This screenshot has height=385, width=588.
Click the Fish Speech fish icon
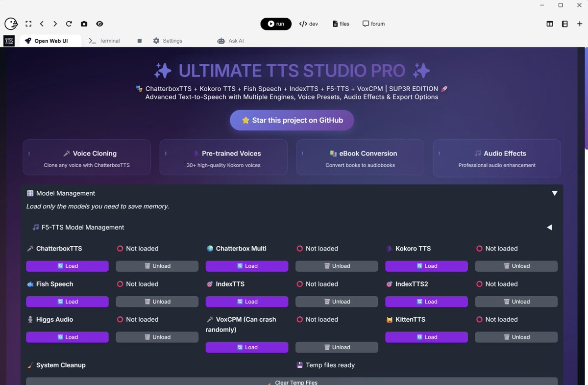[x=30, y=284]
